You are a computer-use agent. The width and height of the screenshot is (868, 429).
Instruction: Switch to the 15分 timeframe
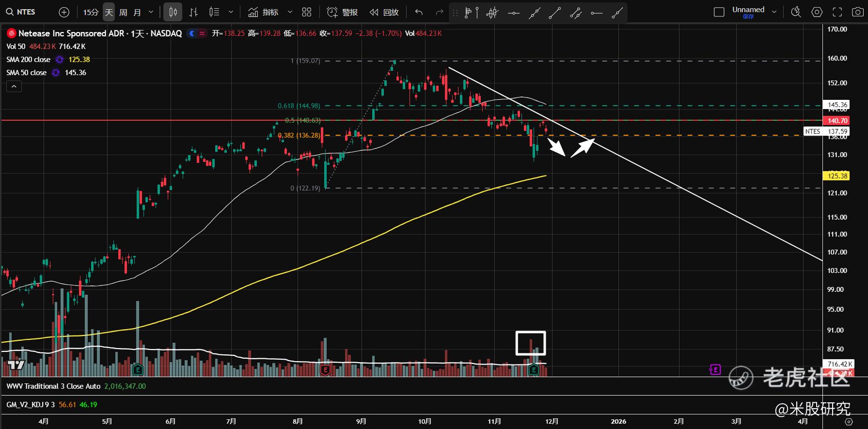pos(91,12)
